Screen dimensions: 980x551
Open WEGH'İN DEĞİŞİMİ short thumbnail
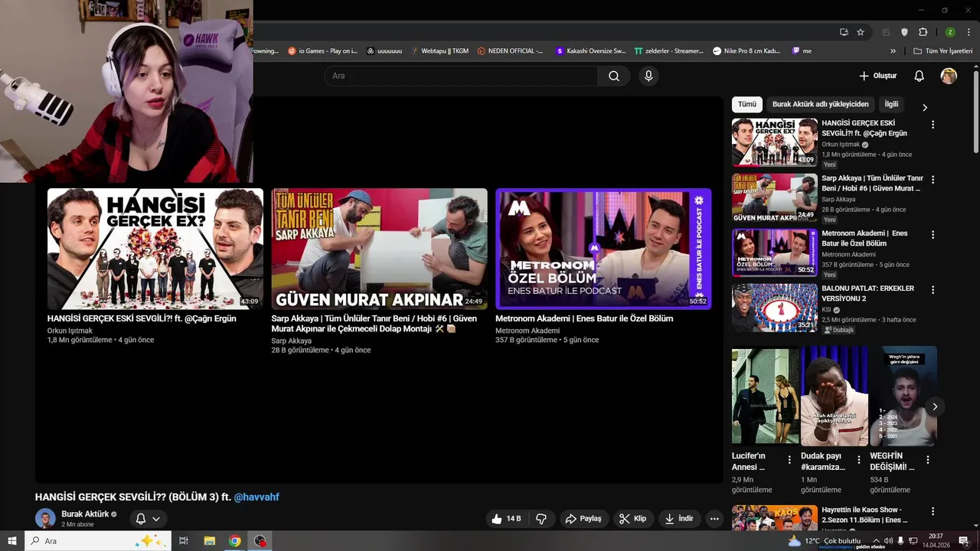[x=903, y=396]
